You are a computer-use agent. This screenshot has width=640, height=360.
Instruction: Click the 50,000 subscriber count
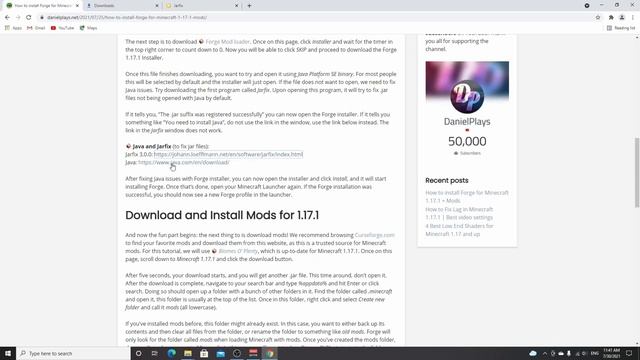point(467,141)
